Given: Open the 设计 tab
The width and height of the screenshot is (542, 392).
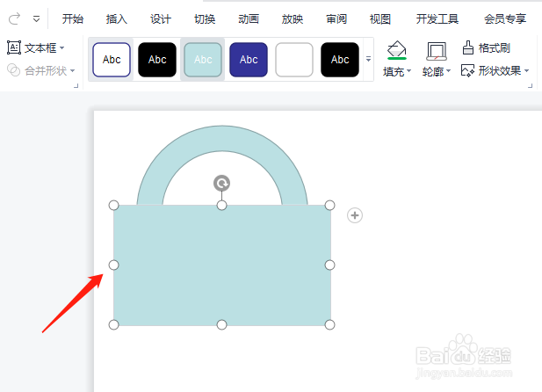Looking at the screenshot, I should 161,19.
